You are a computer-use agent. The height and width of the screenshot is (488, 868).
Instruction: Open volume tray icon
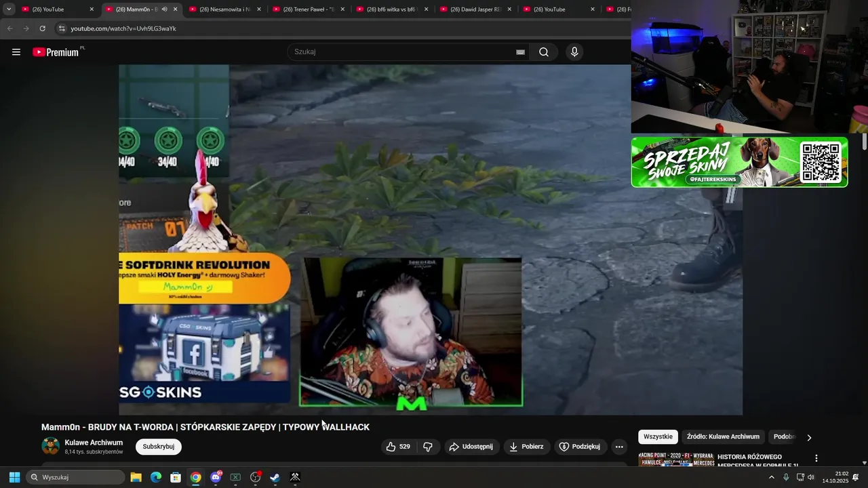pyautogui.click(x=811, y=477)
